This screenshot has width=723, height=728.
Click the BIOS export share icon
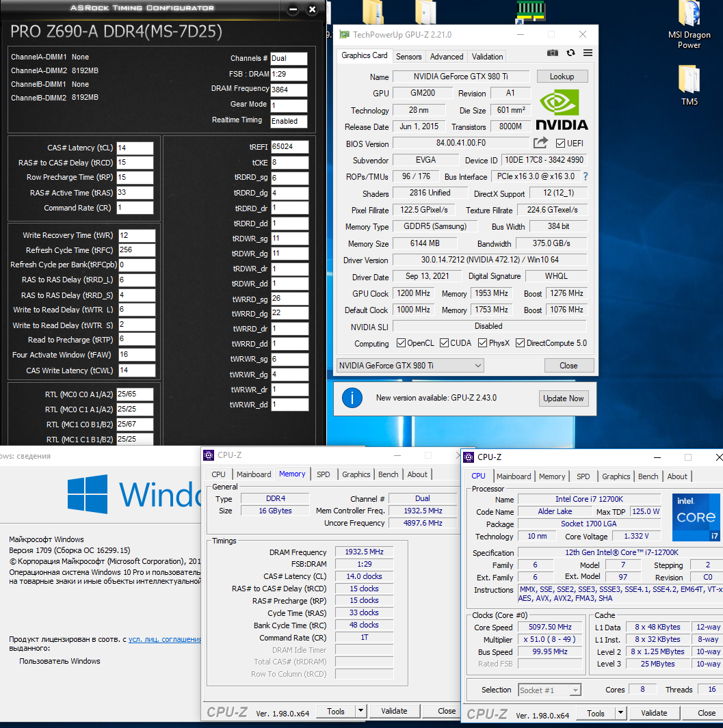pos(540,143)
